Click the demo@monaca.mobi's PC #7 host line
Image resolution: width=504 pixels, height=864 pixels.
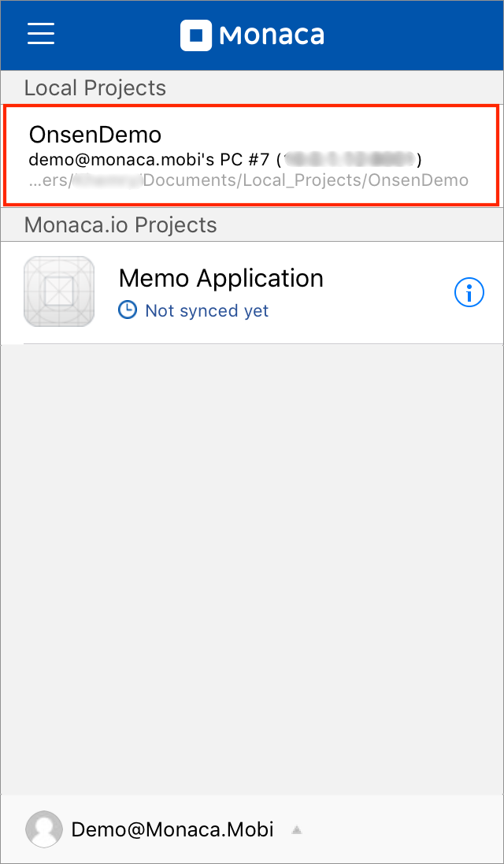(x=150, y=159)
